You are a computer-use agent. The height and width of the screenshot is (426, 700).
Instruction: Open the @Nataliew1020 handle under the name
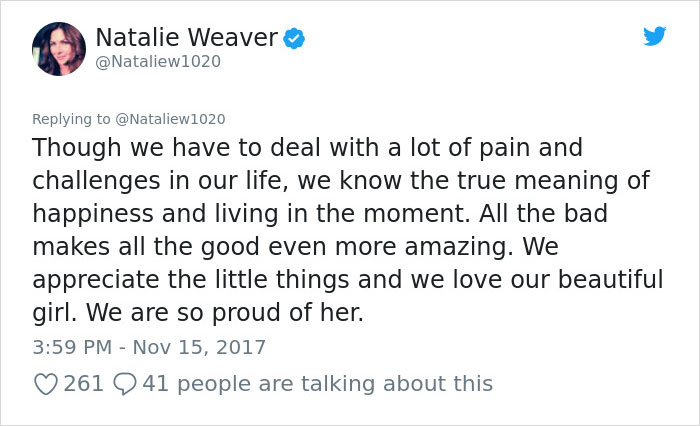158,62
